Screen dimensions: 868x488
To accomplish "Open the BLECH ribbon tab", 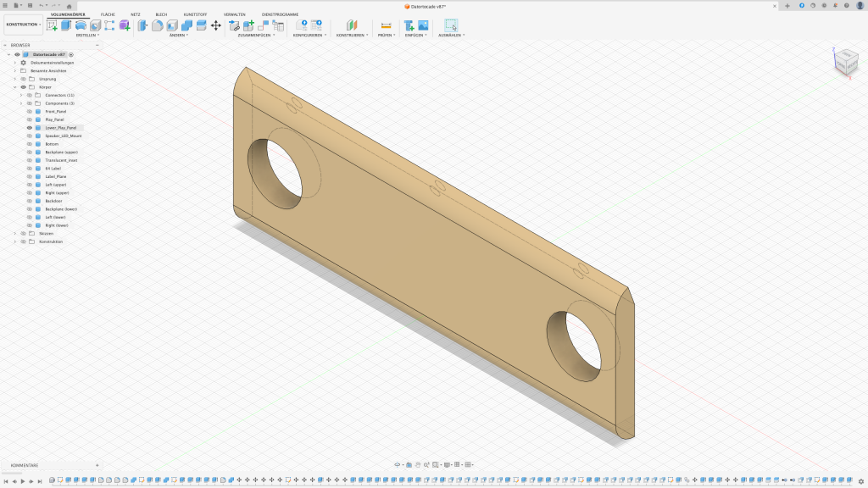I will [x=161, y=14].
